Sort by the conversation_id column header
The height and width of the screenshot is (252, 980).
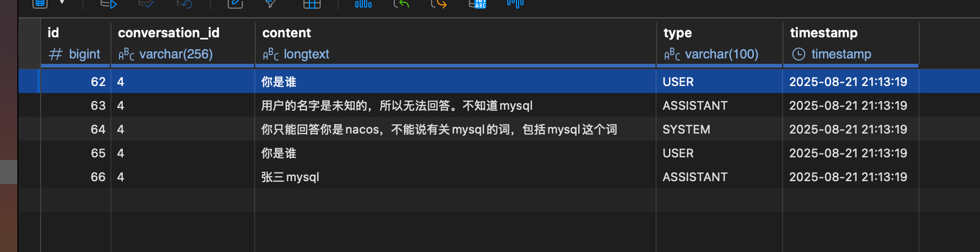pos(169,32)
